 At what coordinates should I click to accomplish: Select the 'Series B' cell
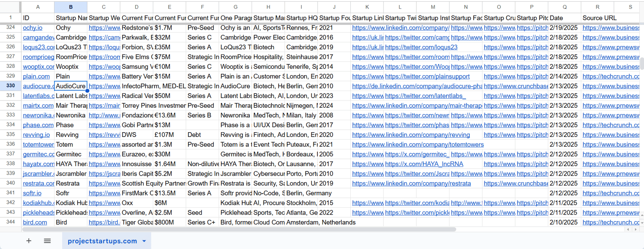pos(203,115)
